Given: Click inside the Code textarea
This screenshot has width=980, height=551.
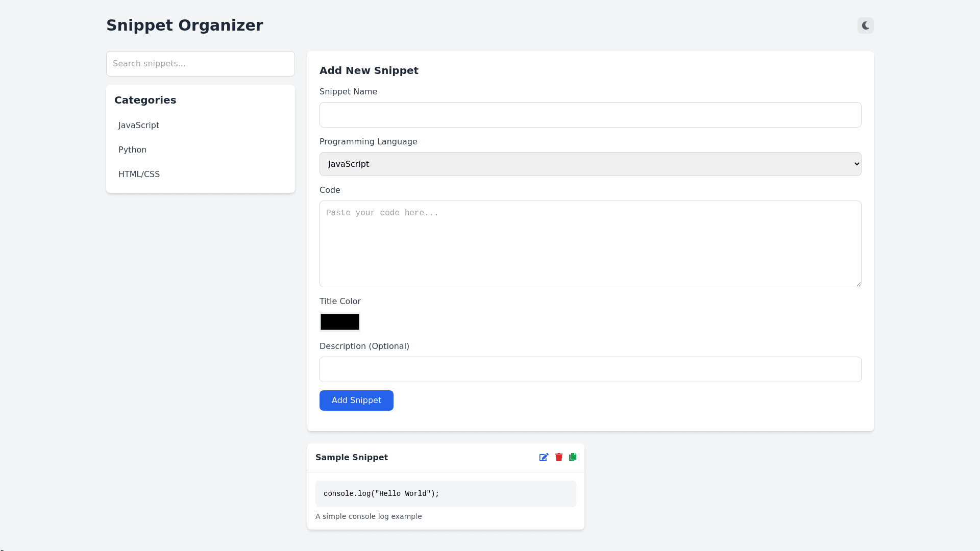Looking at the screenshot, I should 590,244.
